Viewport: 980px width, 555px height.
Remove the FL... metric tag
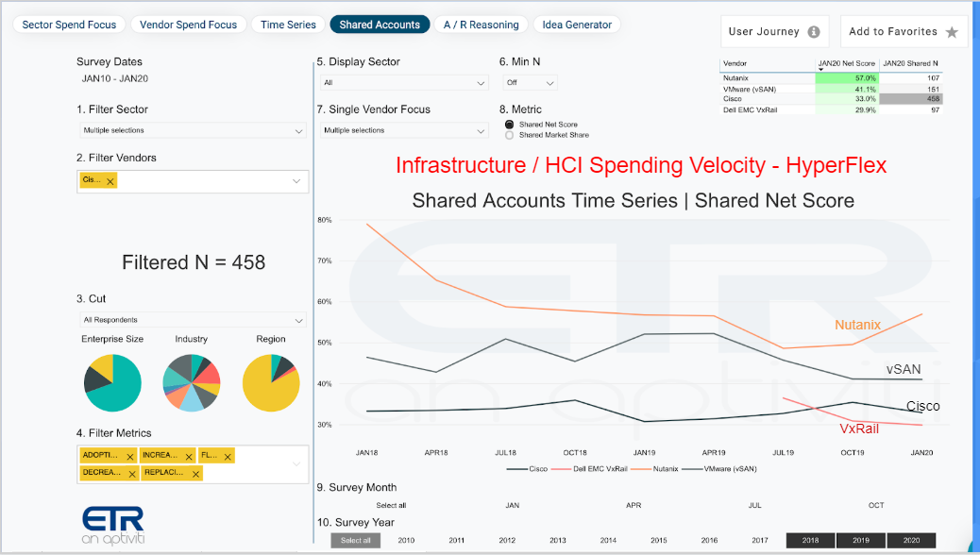(x=228, y=456)
